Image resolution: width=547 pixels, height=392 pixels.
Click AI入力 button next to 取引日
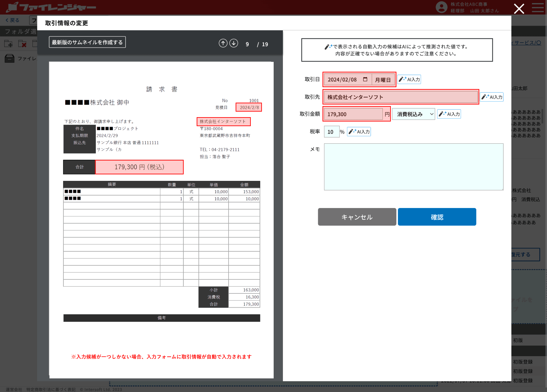409,79
